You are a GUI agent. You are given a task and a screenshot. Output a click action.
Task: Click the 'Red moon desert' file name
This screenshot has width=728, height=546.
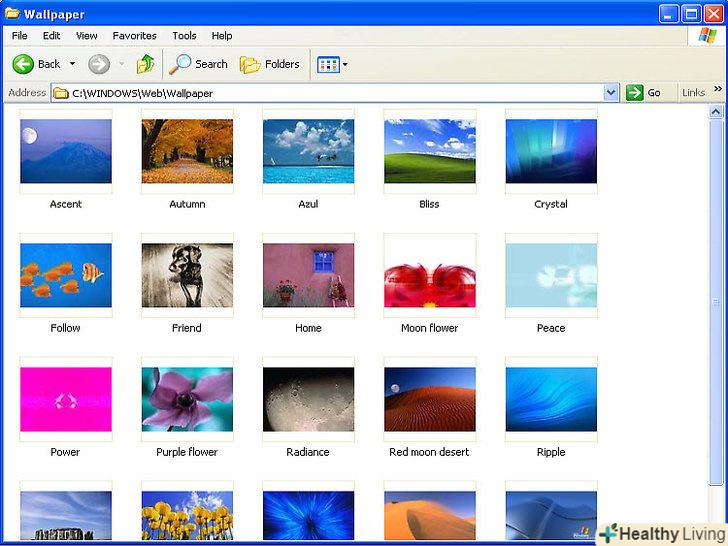click(x=429, y=452)
